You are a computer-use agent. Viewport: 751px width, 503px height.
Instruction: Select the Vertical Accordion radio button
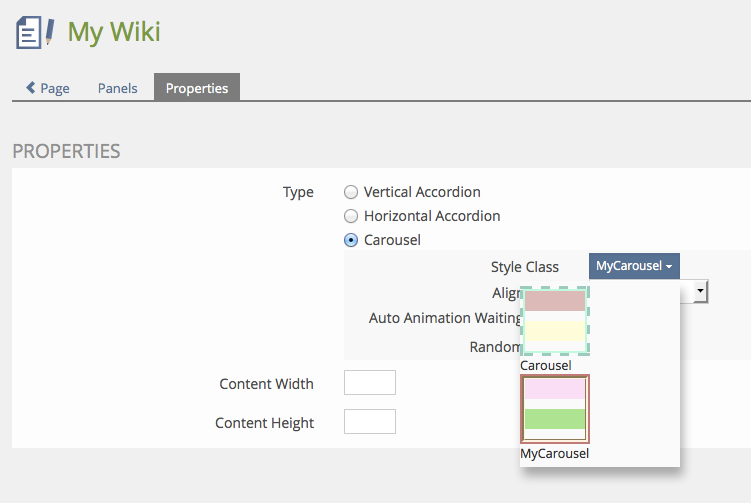tap(351, 192)
